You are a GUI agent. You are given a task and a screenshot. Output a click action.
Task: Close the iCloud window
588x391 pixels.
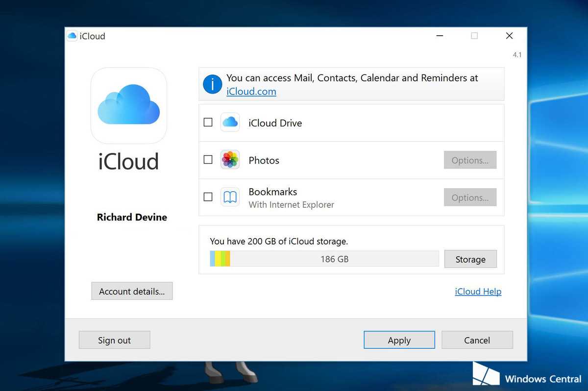click(510, 36)
